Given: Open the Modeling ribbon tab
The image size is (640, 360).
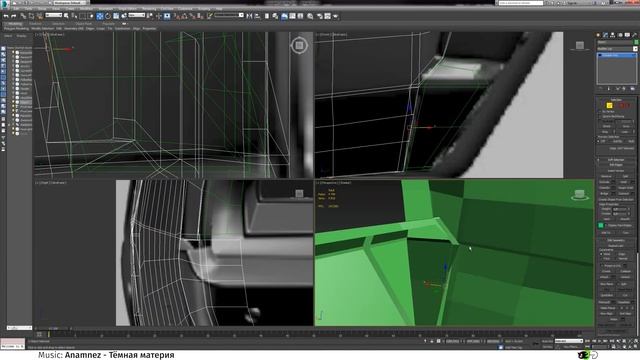Looking at the screenshot, I should (x=15, y=24).
